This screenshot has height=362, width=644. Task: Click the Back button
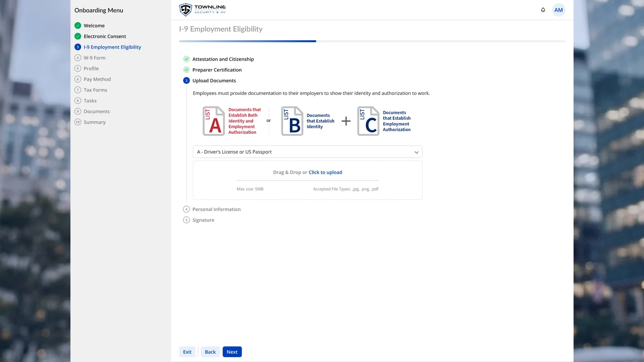point(210,352)
